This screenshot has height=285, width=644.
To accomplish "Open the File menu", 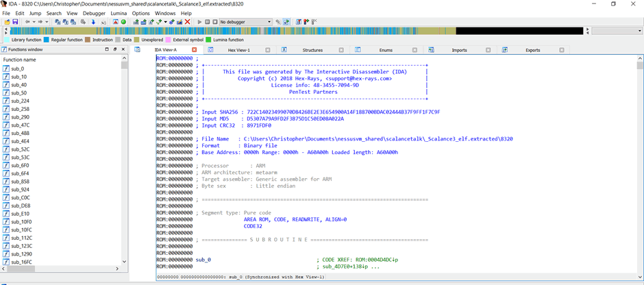I will coord(6,13).
